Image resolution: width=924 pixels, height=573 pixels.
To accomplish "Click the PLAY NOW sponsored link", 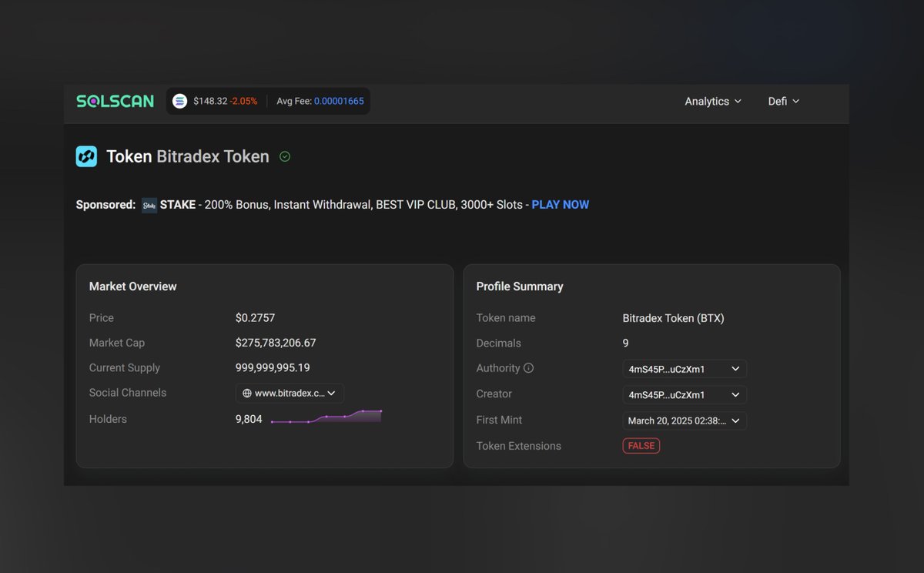I will tap(561, 205).
